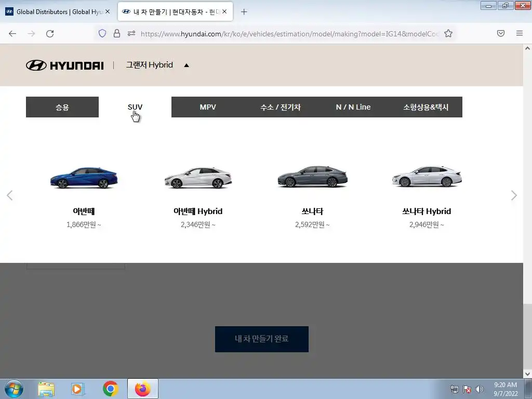Show previous cars with left carousel arrow
The image size is (532, 399).
[10, 195]
